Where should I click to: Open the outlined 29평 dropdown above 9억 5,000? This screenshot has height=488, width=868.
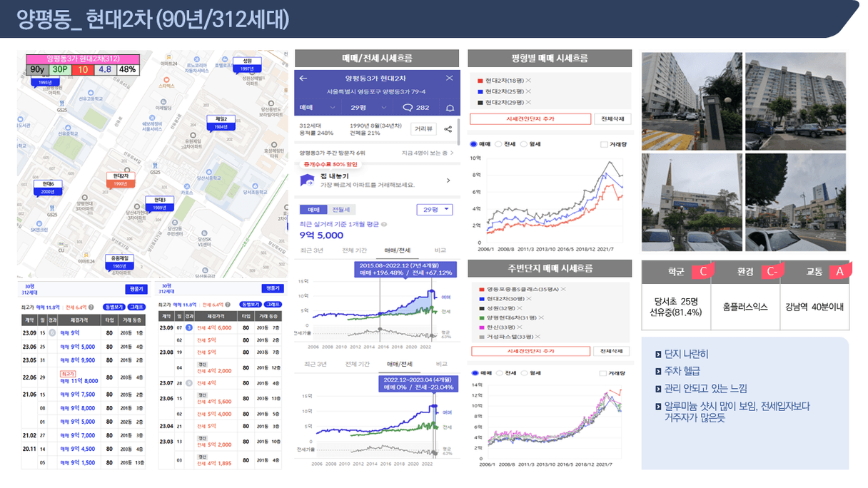[435, 209]
